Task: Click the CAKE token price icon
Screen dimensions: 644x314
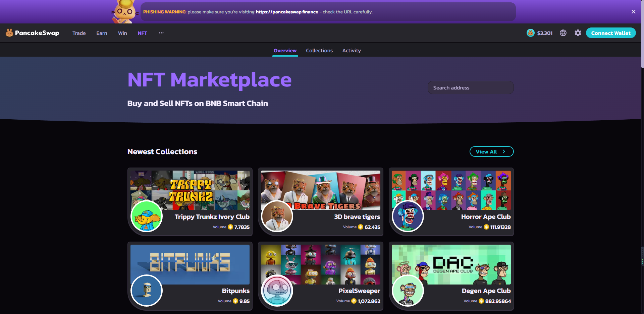Action: [530, 33]
